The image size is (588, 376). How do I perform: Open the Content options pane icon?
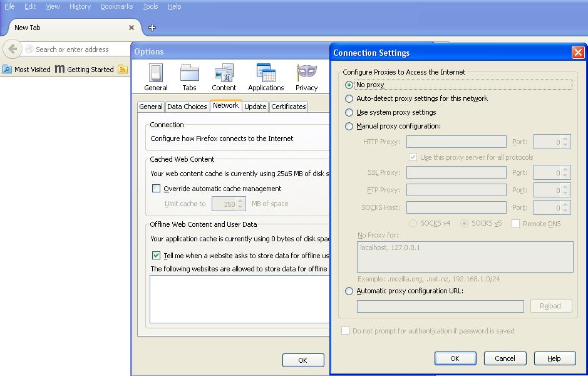224,77
